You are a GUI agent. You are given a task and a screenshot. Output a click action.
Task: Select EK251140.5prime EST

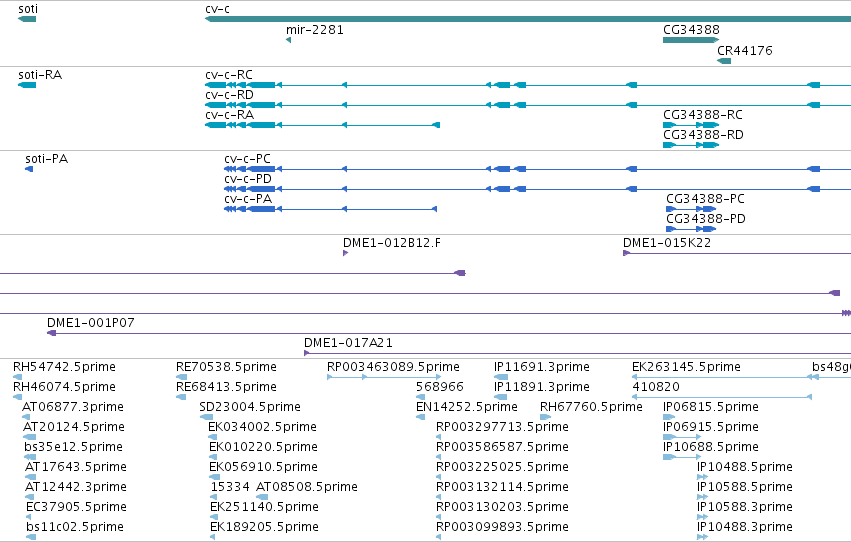213,517
